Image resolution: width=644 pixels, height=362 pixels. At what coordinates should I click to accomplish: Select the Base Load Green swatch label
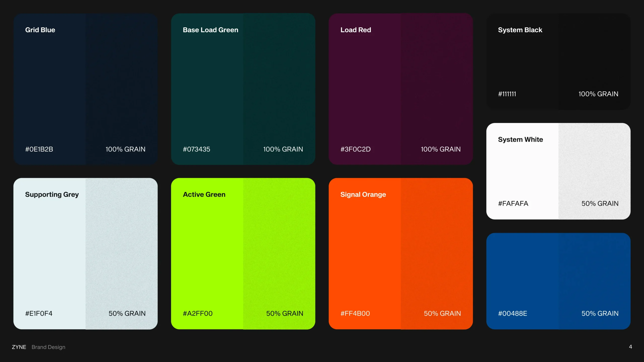point(210,30)
